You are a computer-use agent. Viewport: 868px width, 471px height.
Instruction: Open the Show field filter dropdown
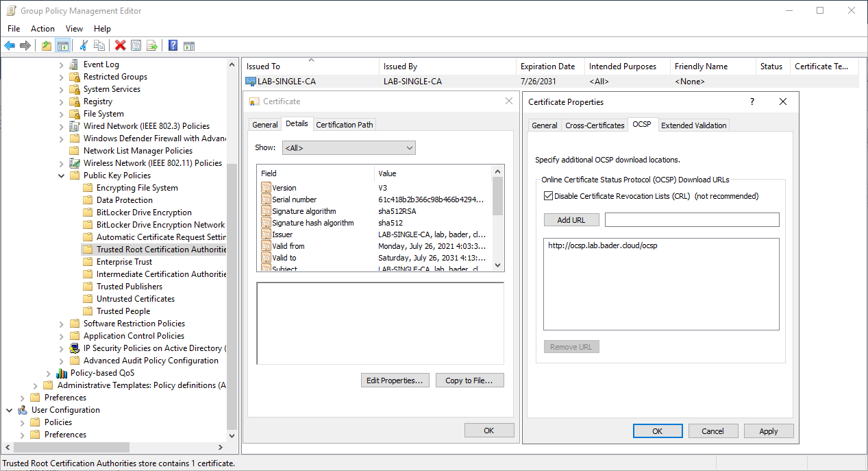[x=349, y=147]
